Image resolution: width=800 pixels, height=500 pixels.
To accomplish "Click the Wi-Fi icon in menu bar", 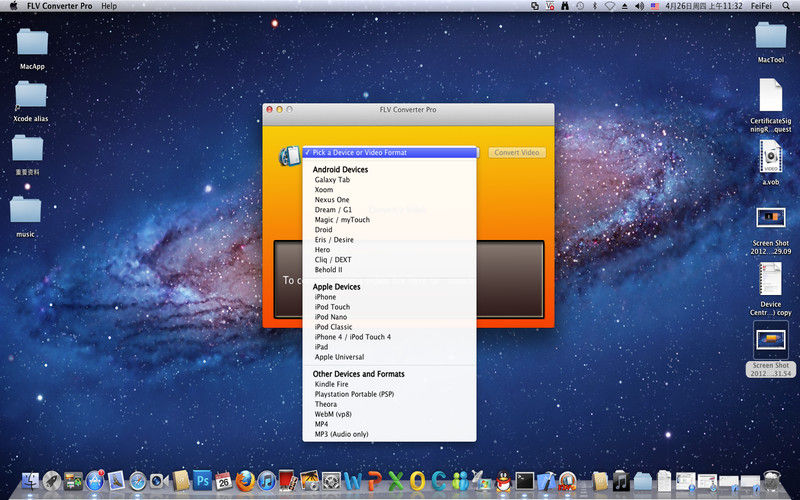I will coord(610,6).
